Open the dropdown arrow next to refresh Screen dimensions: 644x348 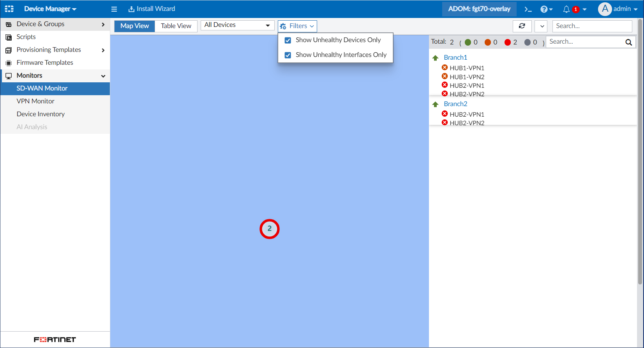(x=541, y=26)
